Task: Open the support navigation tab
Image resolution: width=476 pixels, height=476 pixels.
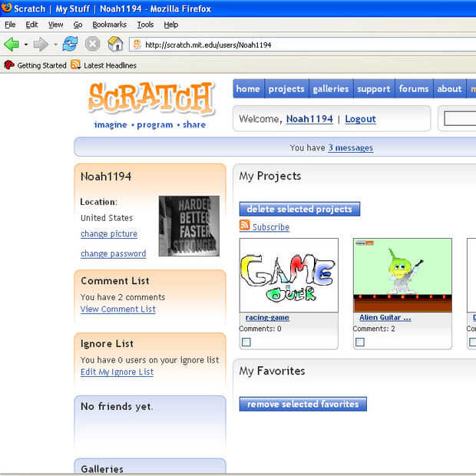Action: pos(374,88)
